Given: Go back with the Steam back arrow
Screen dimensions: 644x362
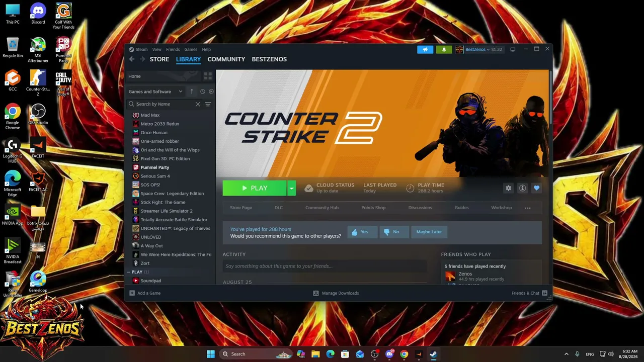Looking at the screenshot, I should coord(132,59).
